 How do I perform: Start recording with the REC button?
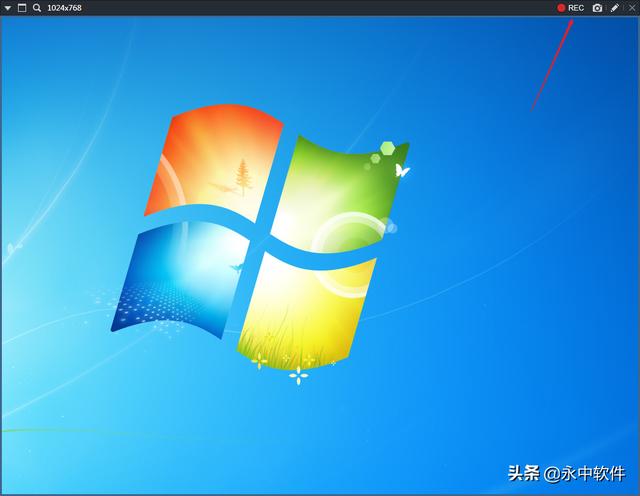pyautogui.click(x=571, y=8)
